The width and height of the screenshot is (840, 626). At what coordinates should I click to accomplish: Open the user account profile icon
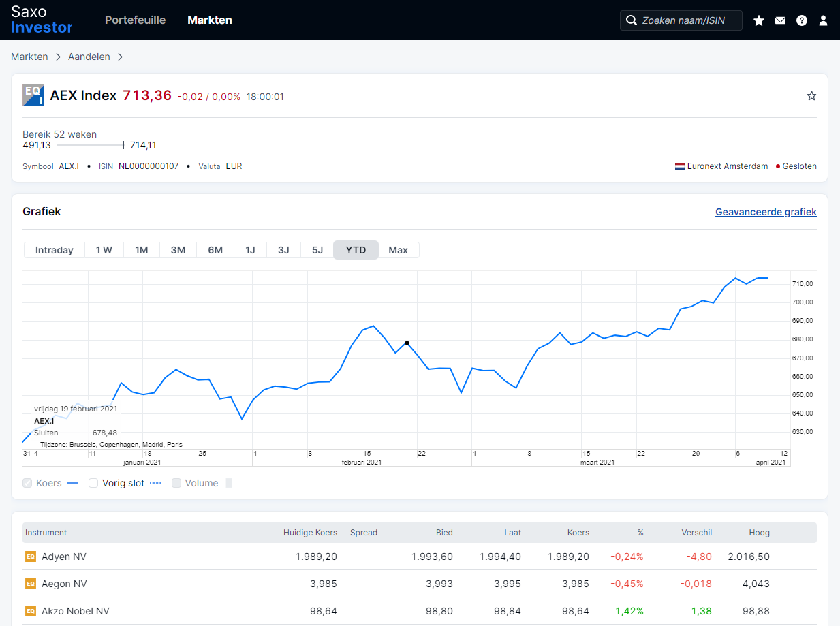[823, 20]
